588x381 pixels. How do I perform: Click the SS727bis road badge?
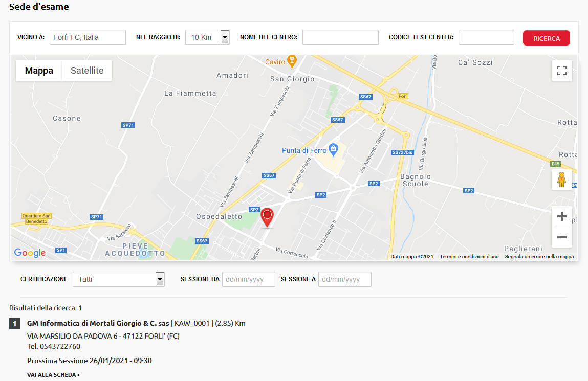pyautogui.click(x=402, y=152)
